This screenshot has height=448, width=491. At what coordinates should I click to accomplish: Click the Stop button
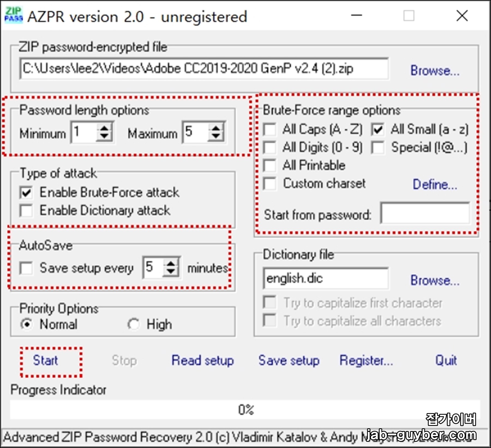(x=124, y=360)
